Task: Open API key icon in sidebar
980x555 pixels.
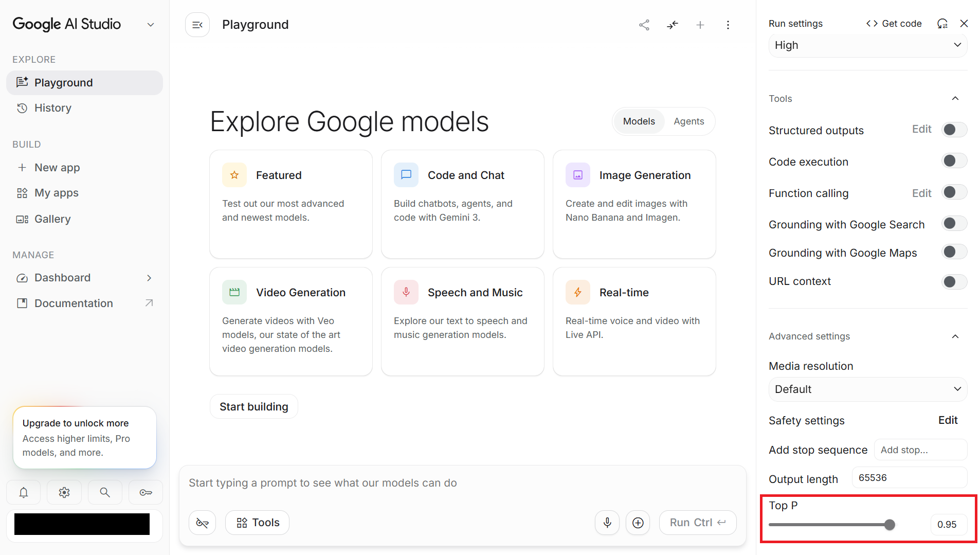Action: point(146,493)
